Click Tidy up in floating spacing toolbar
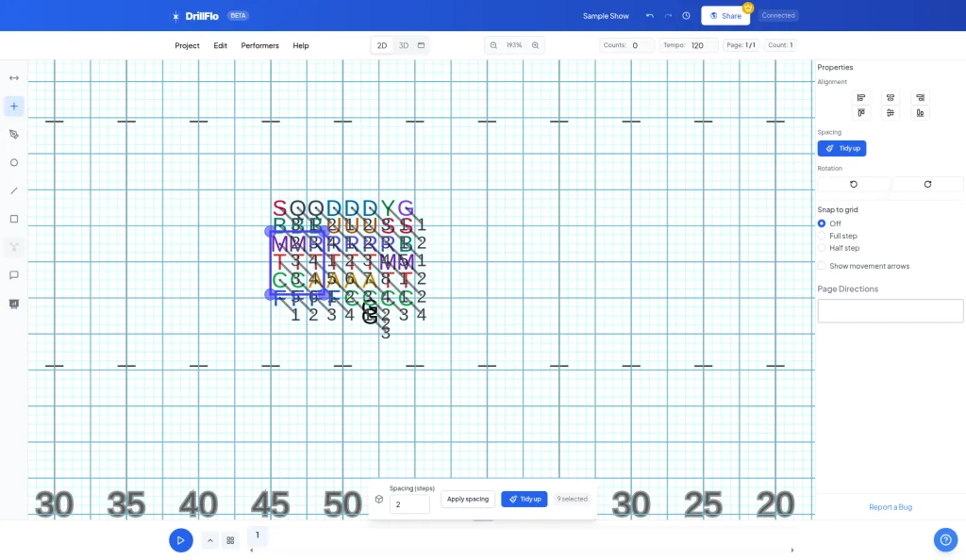The height and width of the screenshot is (560, 966). point(525,499)
